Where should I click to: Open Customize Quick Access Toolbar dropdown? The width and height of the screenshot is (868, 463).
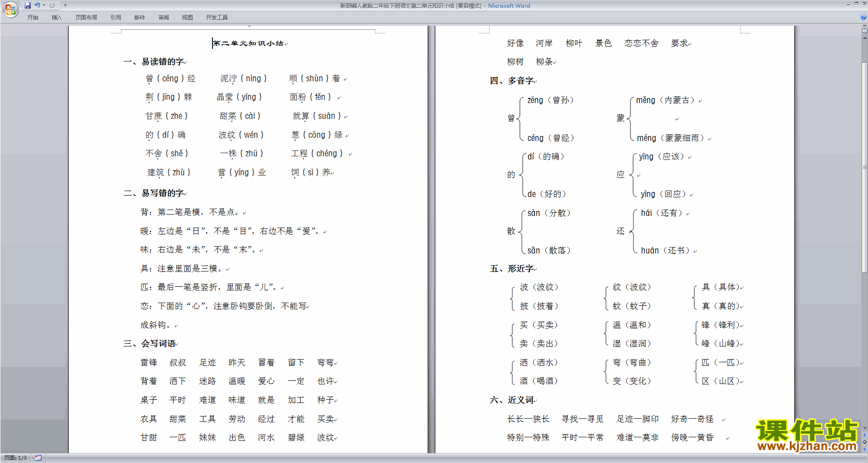pos(65,5)
